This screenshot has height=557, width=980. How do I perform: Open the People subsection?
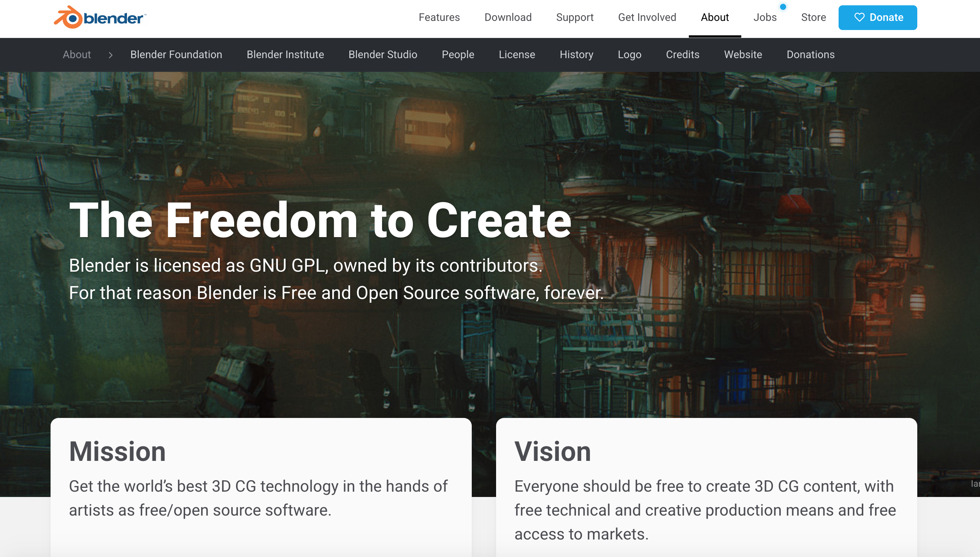pyautogui.click(x=458, y=55)
